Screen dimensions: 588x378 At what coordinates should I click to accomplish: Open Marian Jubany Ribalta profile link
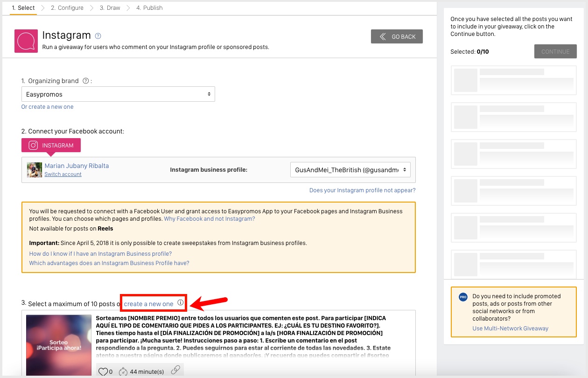77,166
